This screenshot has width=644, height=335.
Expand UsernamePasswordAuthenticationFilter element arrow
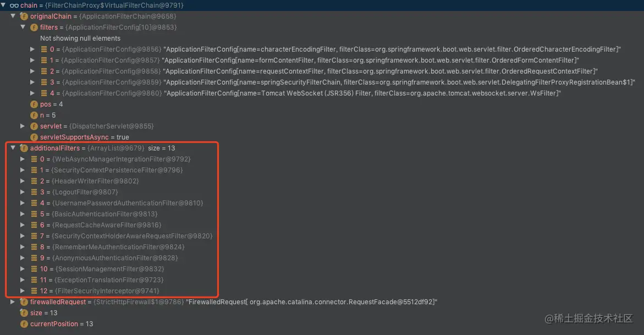pos(23,203)
